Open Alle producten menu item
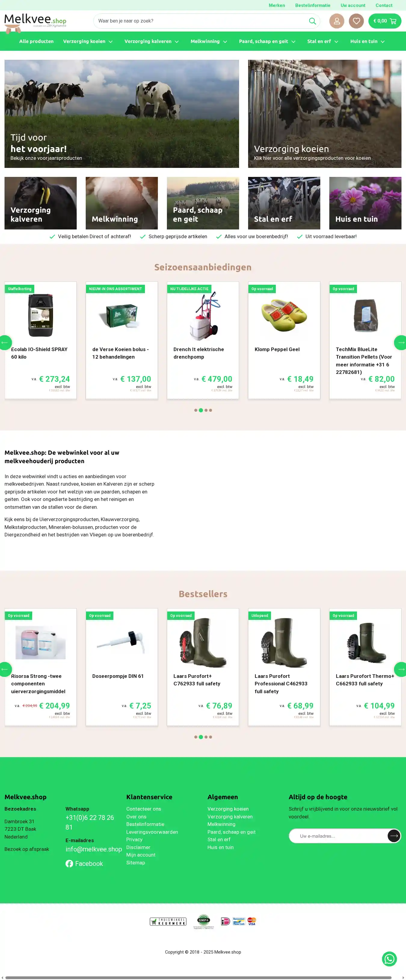Viewport: 406px width, 980px height. click(x=37, y=41)
